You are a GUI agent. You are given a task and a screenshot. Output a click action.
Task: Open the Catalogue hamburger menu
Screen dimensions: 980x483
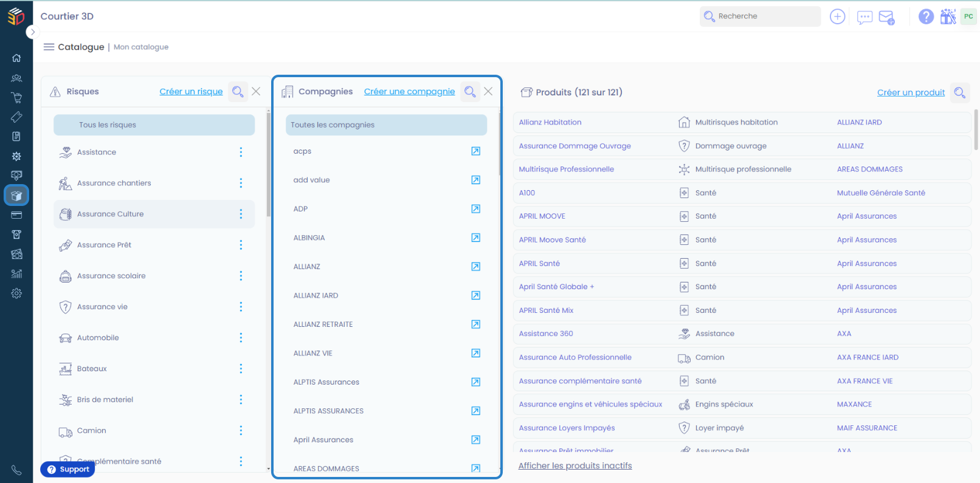click(x=49, y=47)
